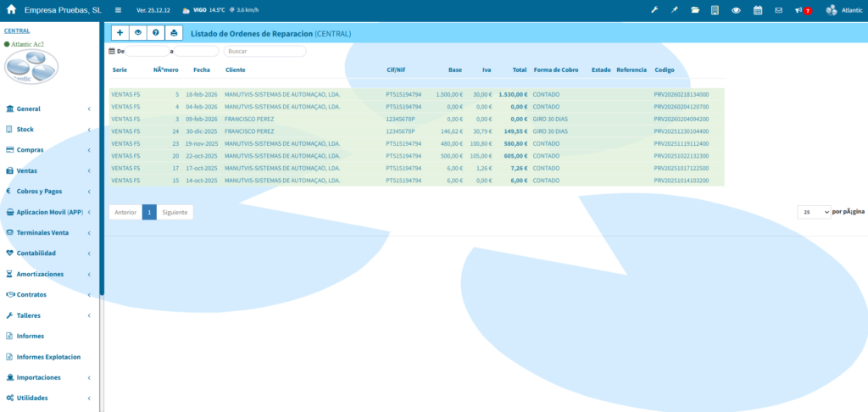The image size is (868, 412).
Task: Toggle the eye view icon in list toolbar
Action: point(137,33)
